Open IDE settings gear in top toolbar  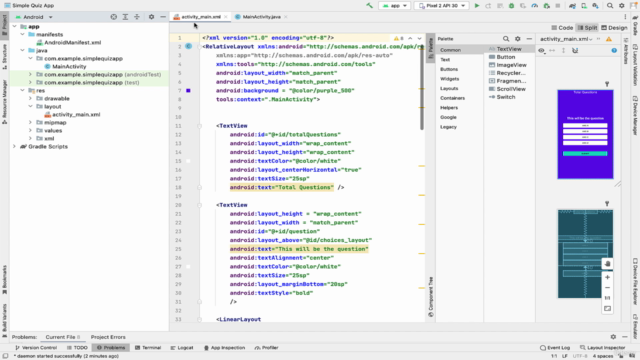(x=622, y=6)
